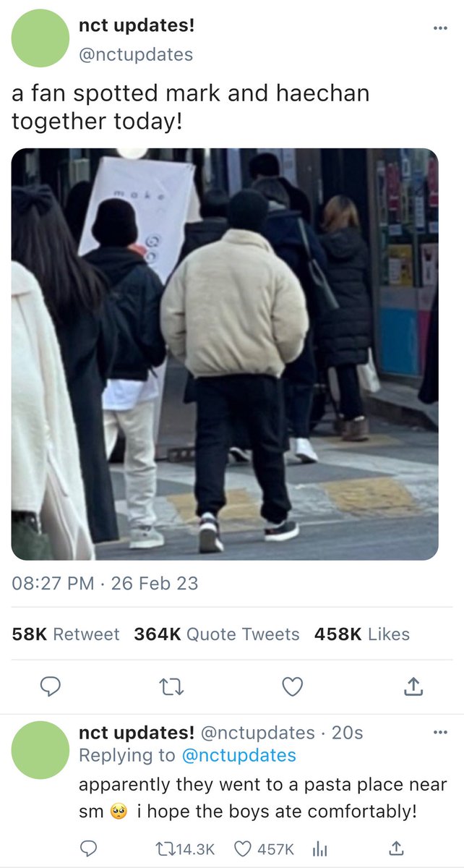View the 458K Likes list
This screenshot has height=868, width=464.
click(362, 634)
